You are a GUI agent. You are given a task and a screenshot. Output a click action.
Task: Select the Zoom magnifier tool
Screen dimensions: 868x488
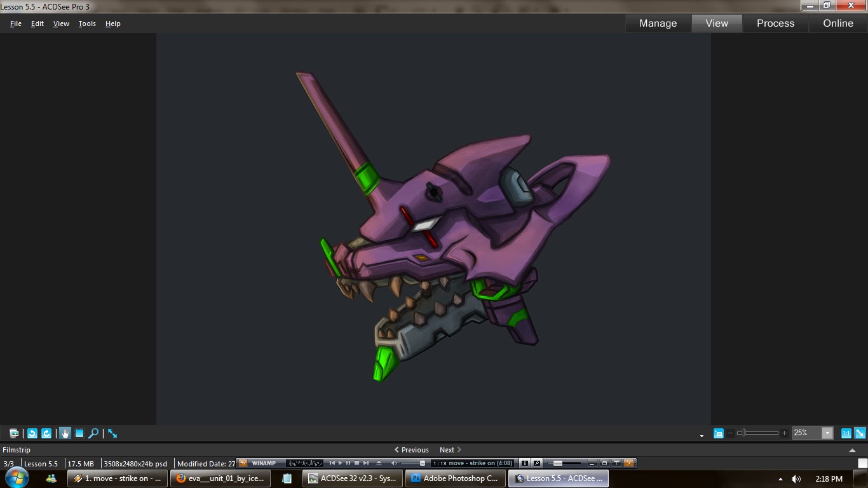[x=93, y=433]
